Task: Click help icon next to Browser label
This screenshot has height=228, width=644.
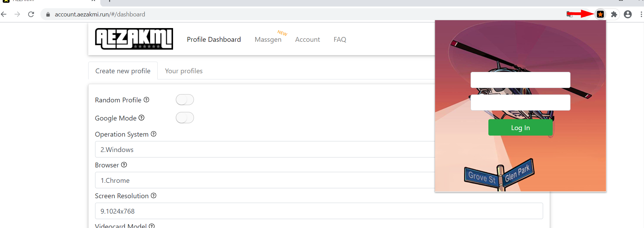Action: 124,165
